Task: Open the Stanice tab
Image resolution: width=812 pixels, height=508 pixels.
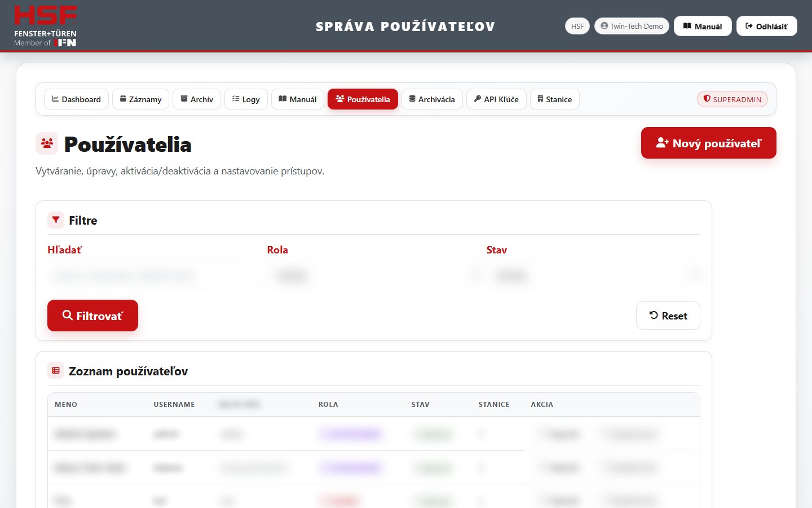Action: click(x=554, y=99)
